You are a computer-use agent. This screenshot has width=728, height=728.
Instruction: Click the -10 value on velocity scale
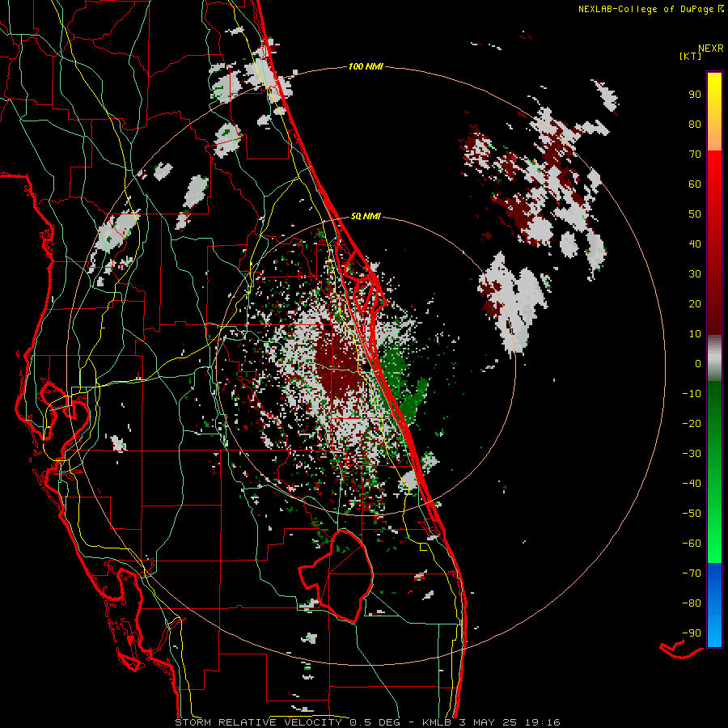coord(692,394)
